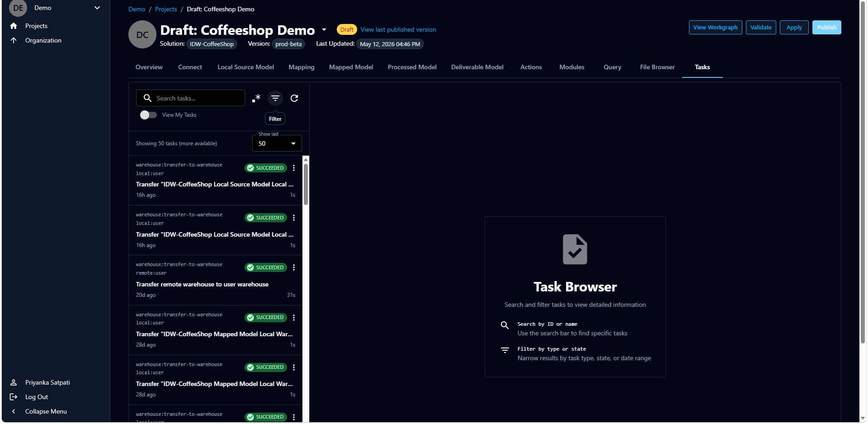868x424 pixels.
Task: Click the task list scrollbar thumb
Action: pyautogui.click(x=306, y=184)
